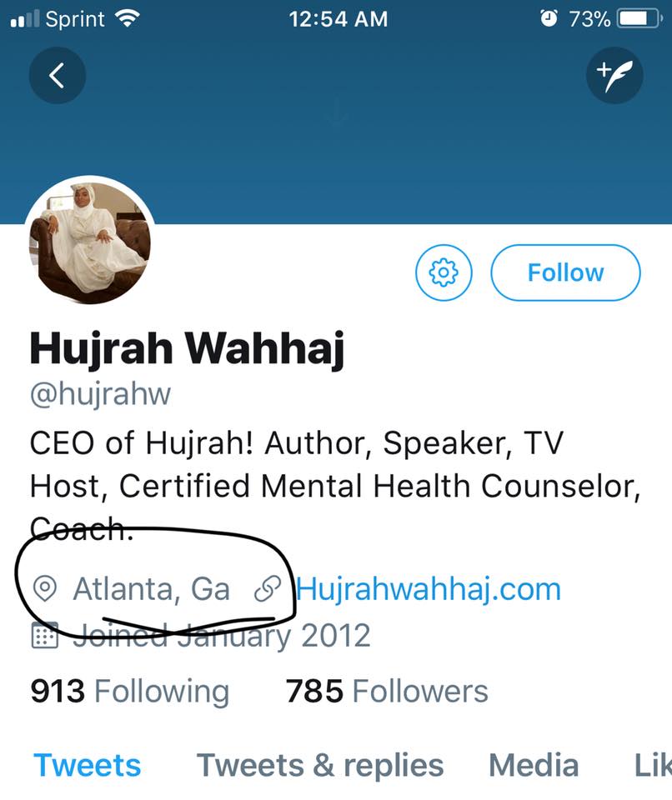Tap the link chain icon
The width and height of the screenshot is (672, 800).
pyautogui.click(x=268, y=589)
